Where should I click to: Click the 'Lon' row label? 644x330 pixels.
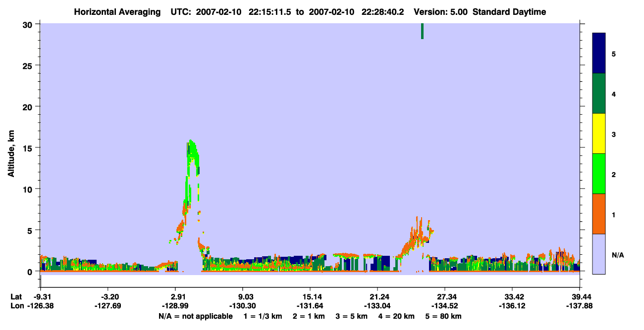pos(16,306)
